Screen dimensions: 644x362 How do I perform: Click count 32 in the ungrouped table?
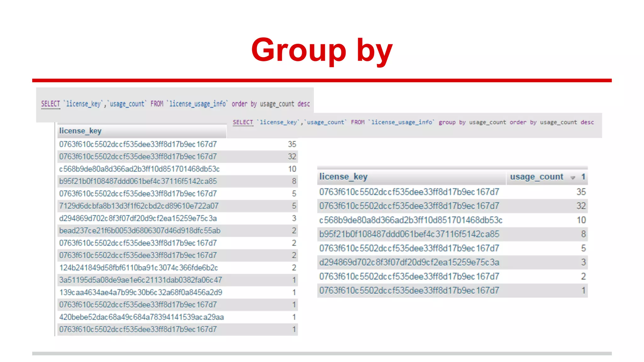[x=292, y=156]
